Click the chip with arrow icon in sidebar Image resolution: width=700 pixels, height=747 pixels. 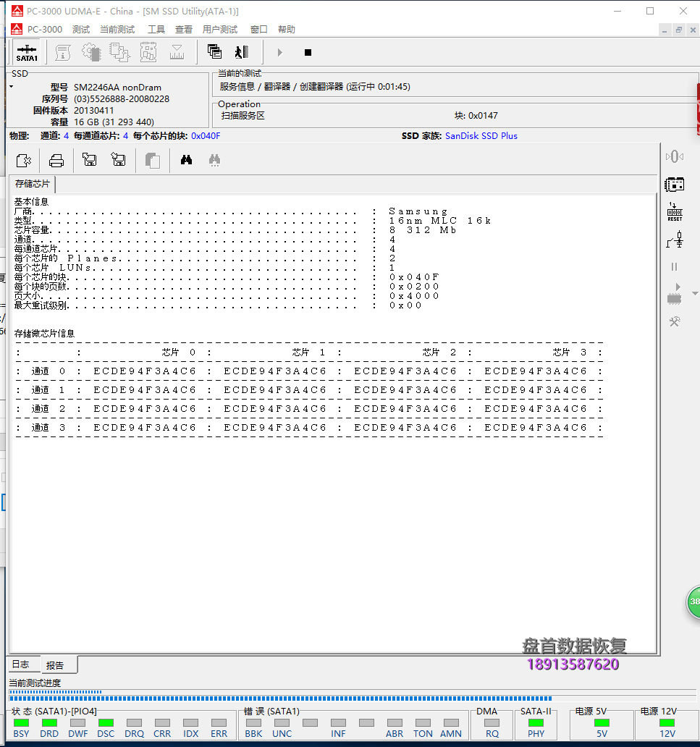tap(674, 294)
